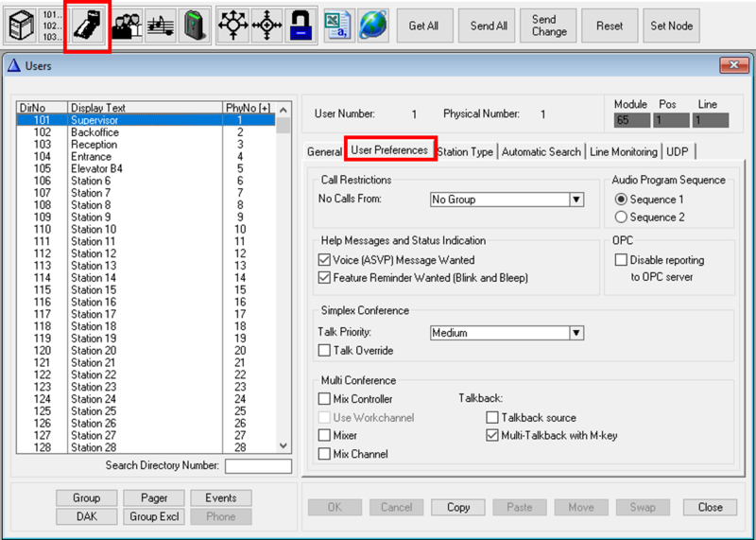Click the Group button
Image resolution: width=756 pixels, height=540 pixels.
point(87,497)
